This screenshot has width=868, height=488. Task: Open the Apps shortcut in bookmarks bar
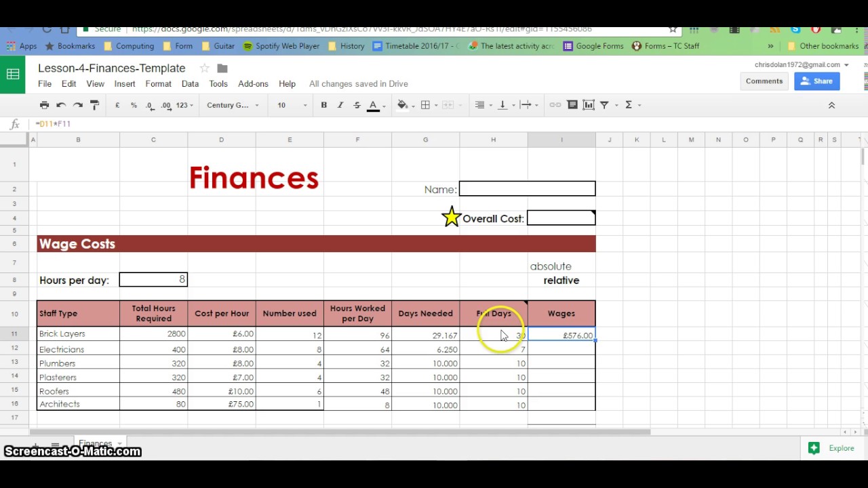[x=22, y=46]
